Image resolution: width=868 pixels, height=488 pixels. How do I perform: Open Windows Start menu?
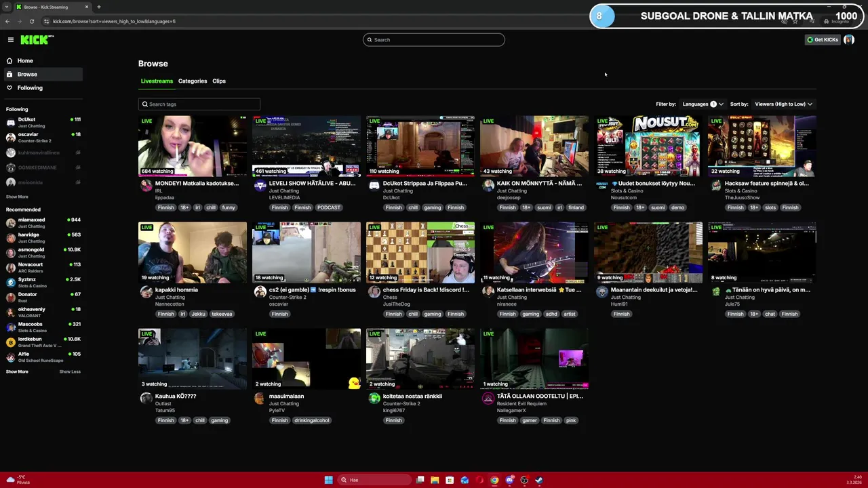click(x=328, y=480)
